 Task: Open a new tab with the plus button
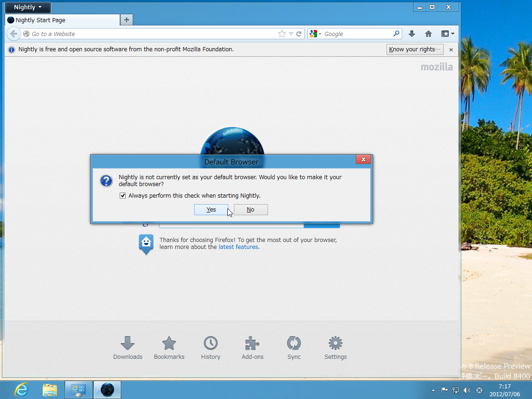click(x=127, y=20)
